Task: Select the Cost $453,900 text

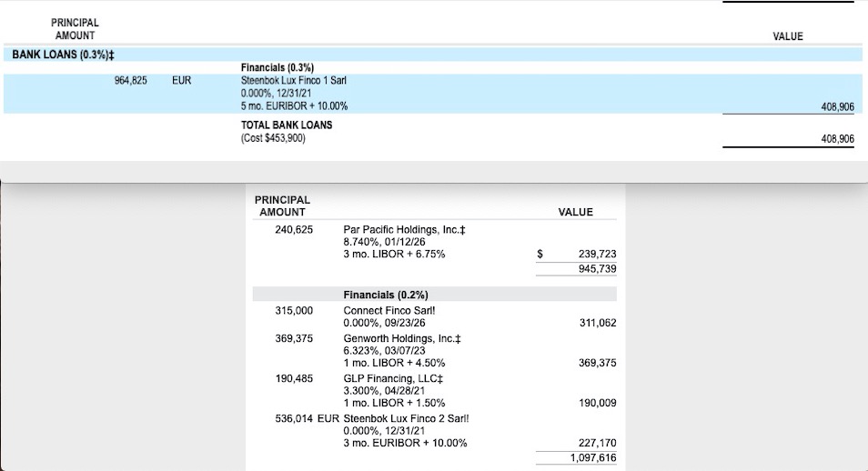Action: (273, 138)
